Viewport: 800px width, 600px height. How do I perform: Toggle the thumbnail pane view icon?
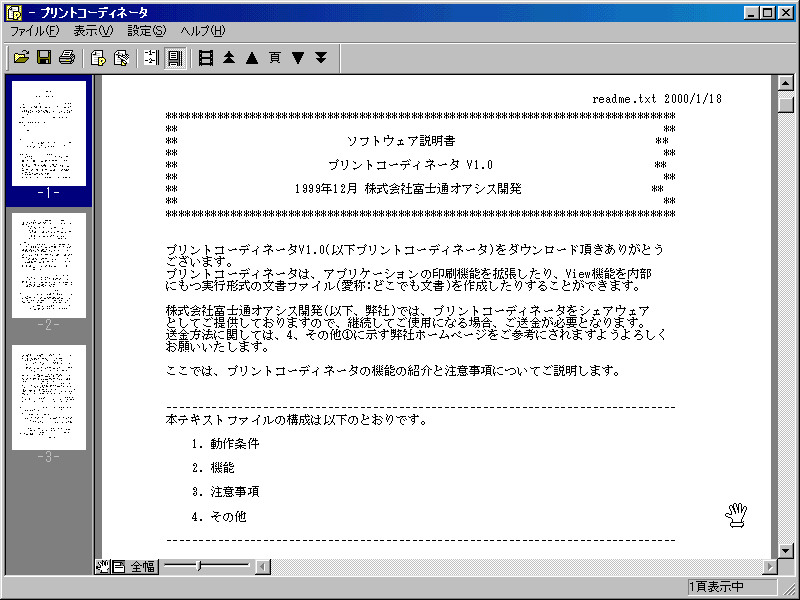pyautogui.click(x=175, y=58)
